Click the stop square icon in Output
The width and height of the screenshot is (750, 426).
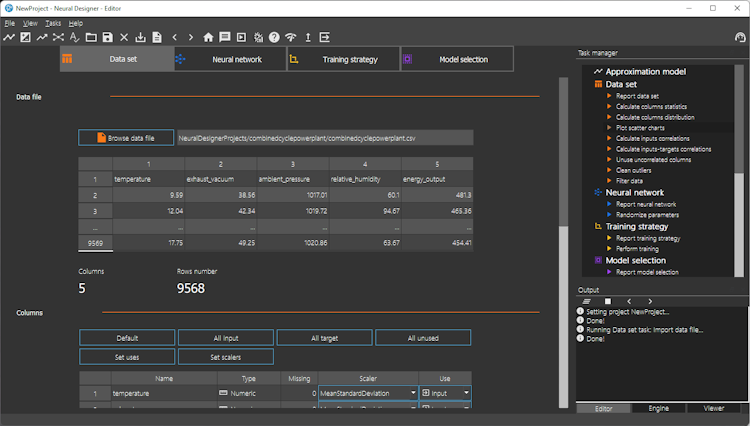point(607,300)
